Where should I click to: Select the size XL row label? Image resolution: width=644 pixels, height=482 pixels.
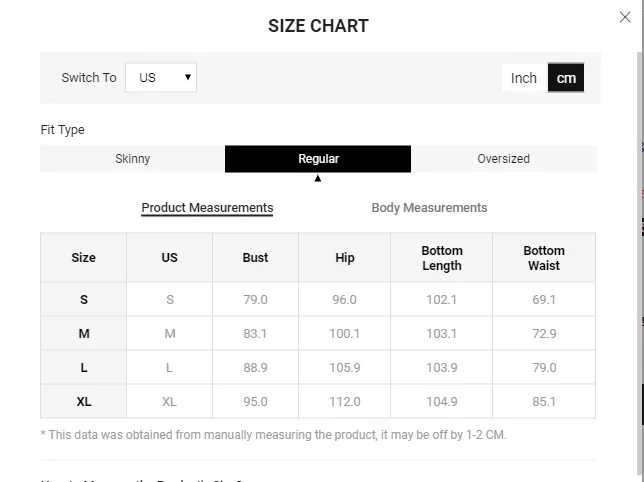click(84, 402)
